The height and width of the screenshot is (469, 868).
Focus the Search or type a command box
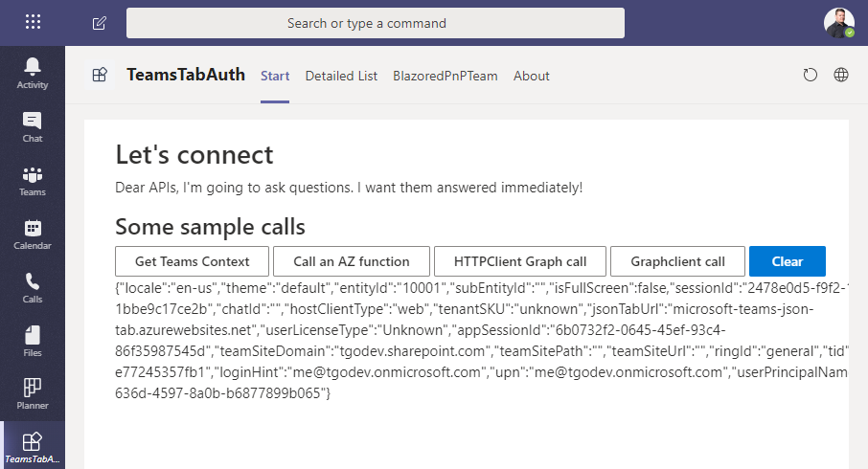click(376, 23)
